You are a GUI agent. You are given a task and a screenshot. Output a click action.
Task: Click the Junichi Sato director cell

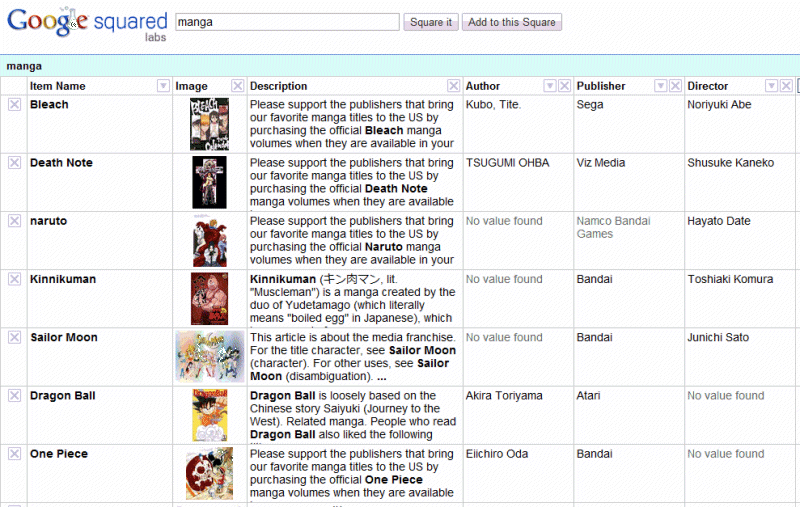(718, 337)
